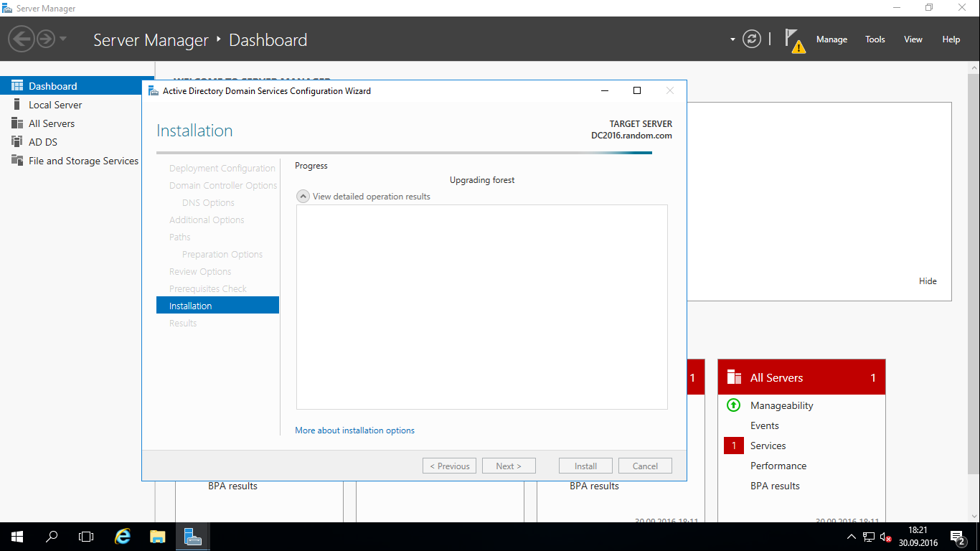Screen dimensions: 980x551
Task: Collapse View detailed operation results chevron
Action: (x=303, y=196)
